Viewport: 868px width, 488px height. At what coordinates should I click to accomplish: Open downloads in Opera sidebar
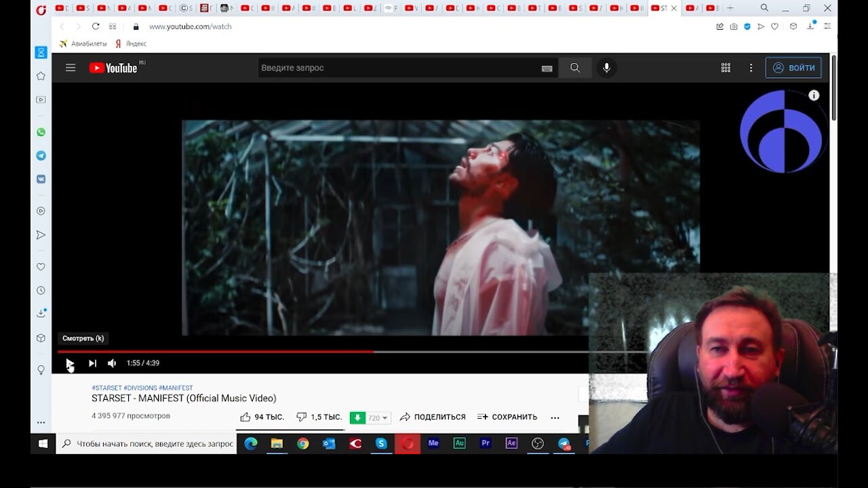coord(41,313)
